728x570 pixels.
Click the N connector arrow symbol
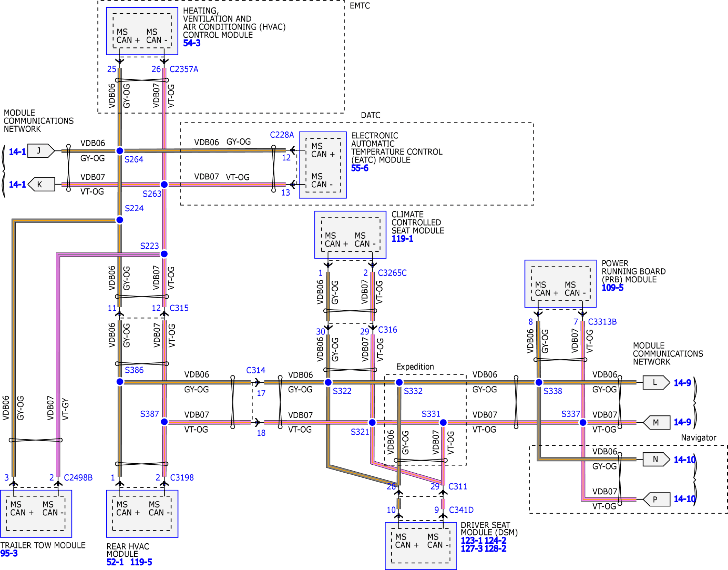click(x=656, y=459)
